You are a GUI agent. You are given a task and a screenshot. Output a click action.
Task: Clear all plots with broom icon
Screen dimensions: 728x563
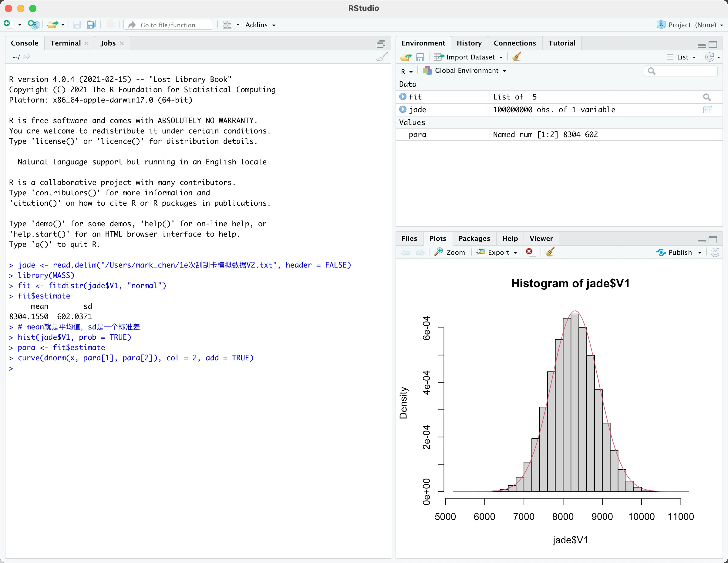550,252
